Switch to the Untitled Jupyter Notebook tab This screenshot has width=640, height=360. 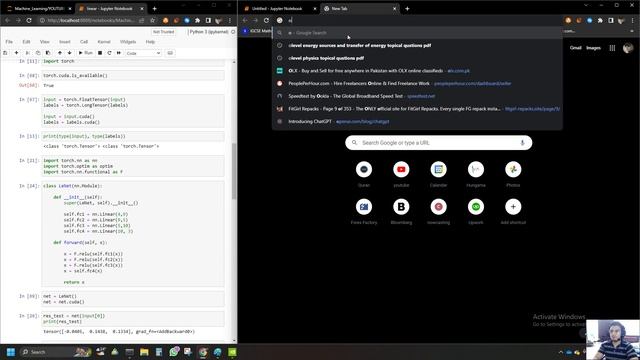[x=279, y=9]
